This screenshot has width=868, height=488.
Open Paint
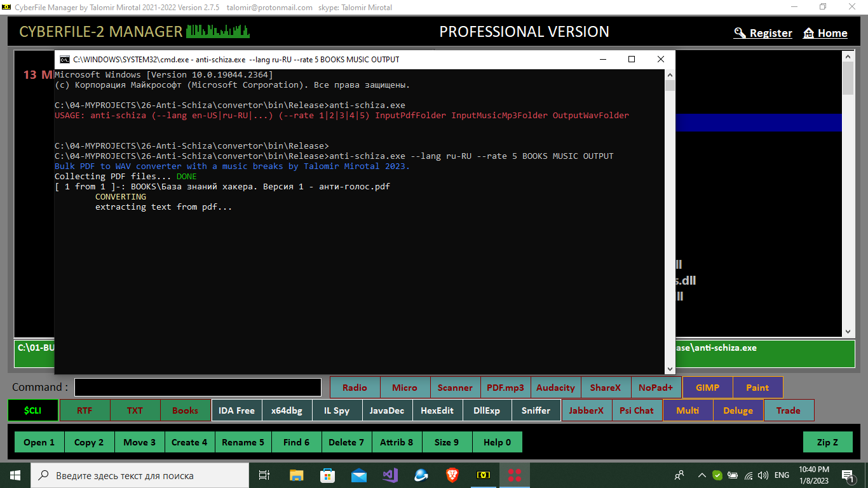[x=757, y=388]
